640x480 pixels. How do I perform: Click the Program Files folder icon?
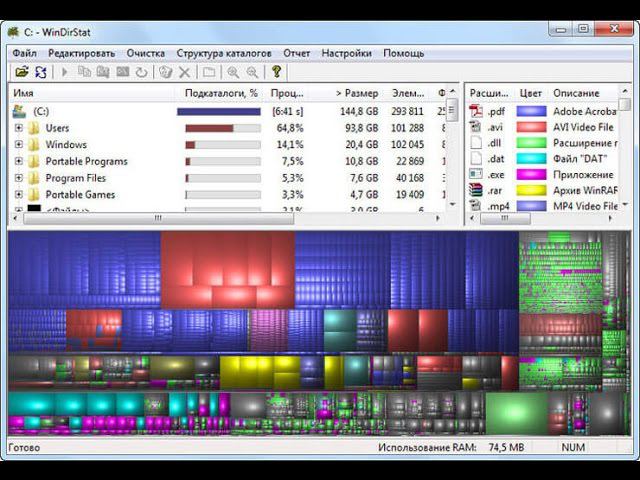click(34, 178)
